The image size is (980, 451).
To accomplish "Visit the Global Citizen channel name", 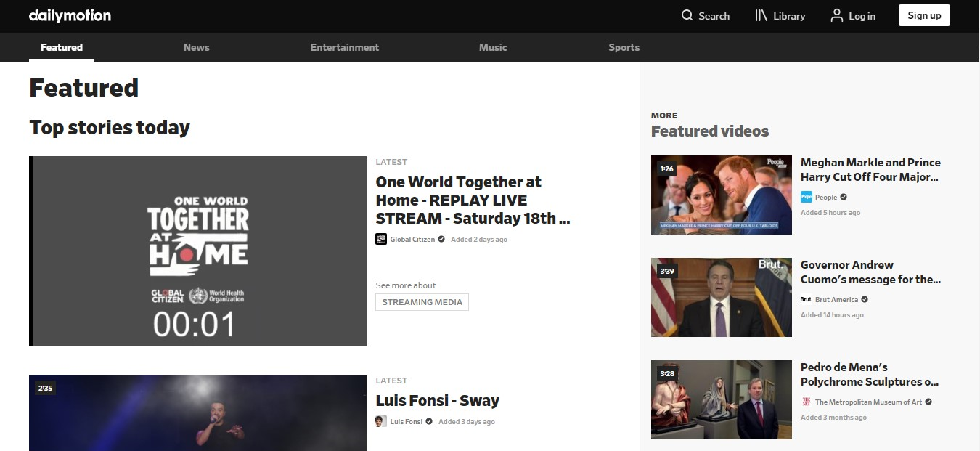I will click(x=412, y=240).
